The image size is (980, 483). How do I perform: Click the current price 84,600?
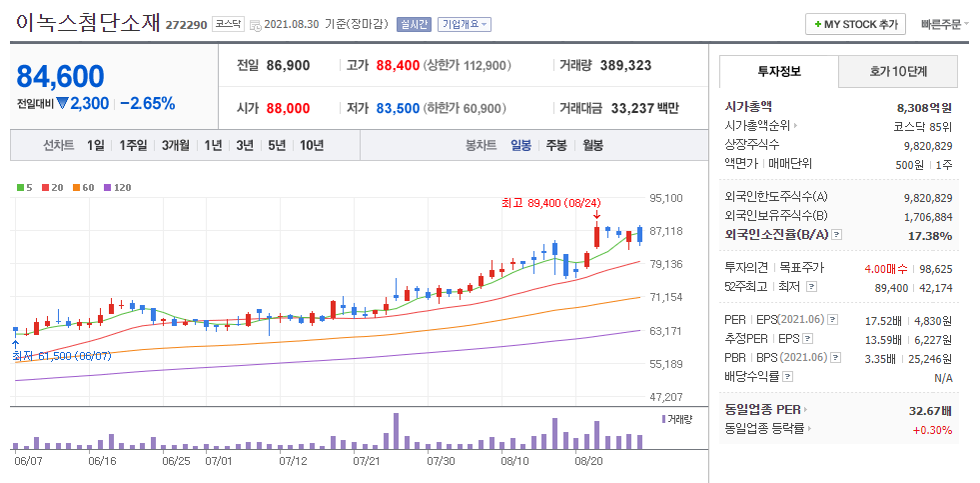[60, 76]
